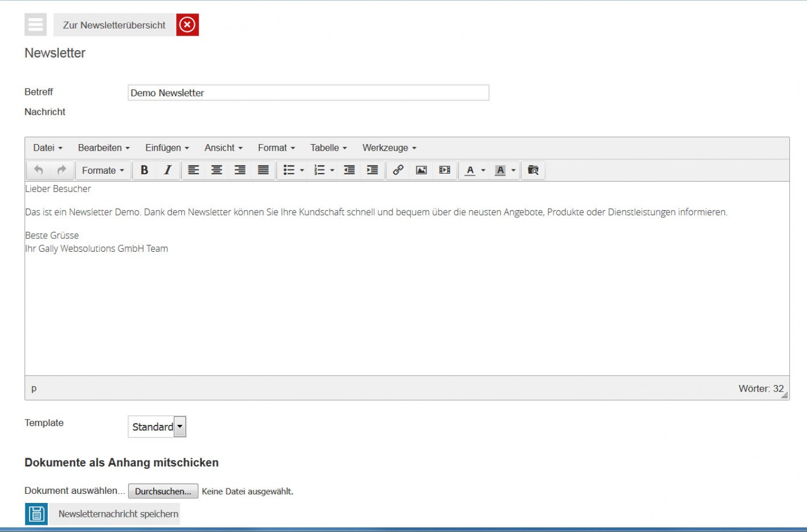Click the Durchsuchen file button

coord(163,491)
